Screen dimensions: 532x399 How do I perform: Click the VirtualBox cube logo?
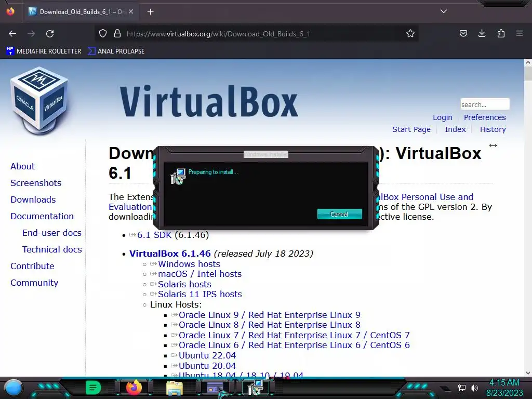point(39,101)
